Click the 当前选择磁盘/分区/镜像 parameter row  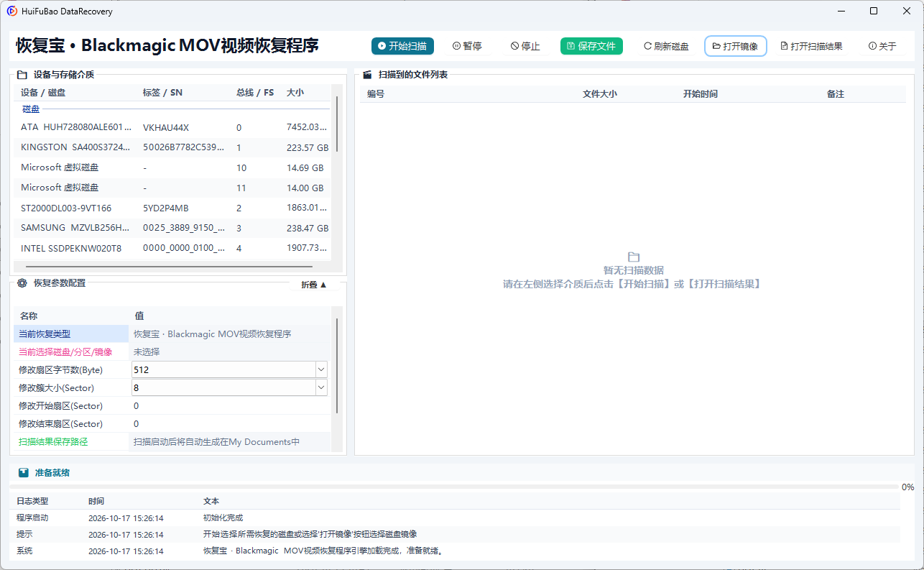point(172,351)
